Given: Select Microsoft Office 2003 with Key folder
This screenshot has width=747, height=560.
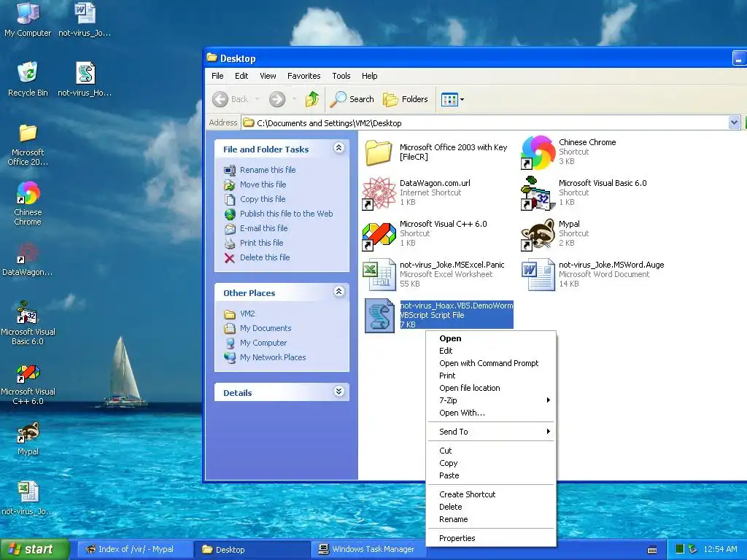Looking at the screenshot, I should click(436, 152).
